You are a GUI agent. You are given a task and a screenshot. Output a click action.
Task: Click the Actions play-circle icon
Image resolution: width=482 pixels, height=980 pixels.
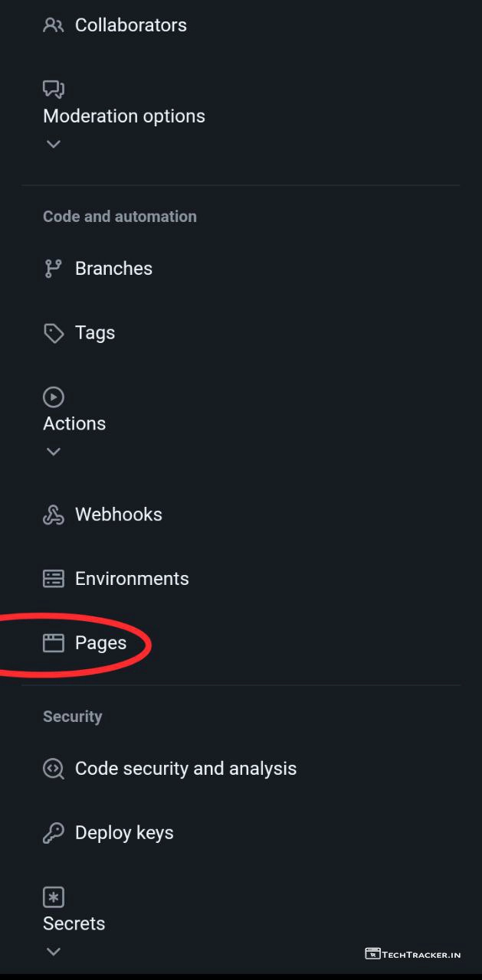[x=53, y=397]
